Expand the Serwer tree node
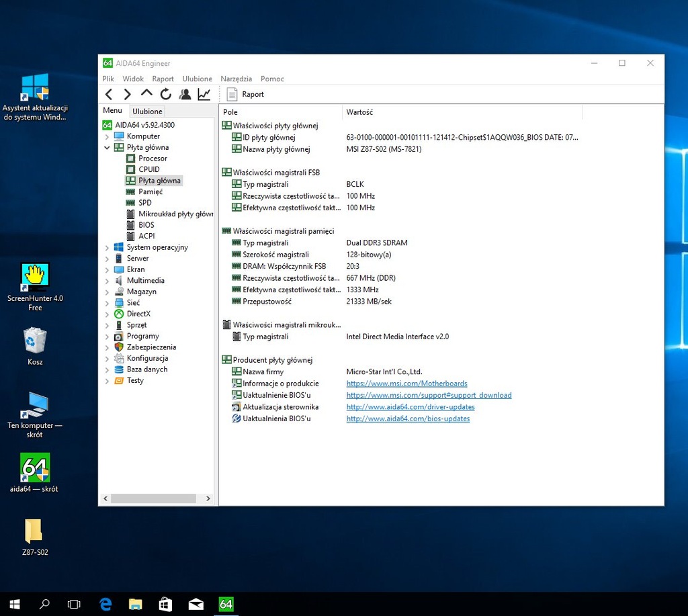This screenshot has height=616, width=688. [107, 259]
